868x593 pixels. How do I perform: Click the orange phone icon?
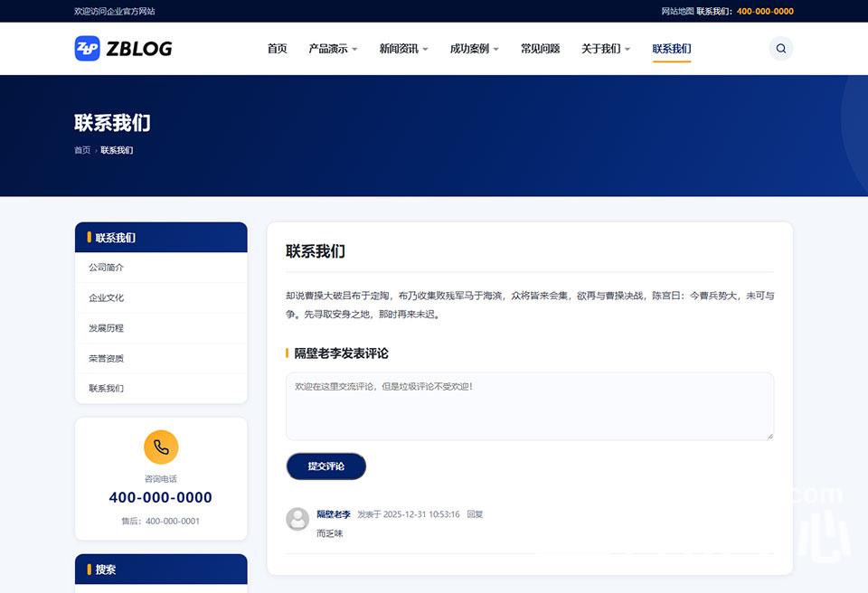(161, 447)
